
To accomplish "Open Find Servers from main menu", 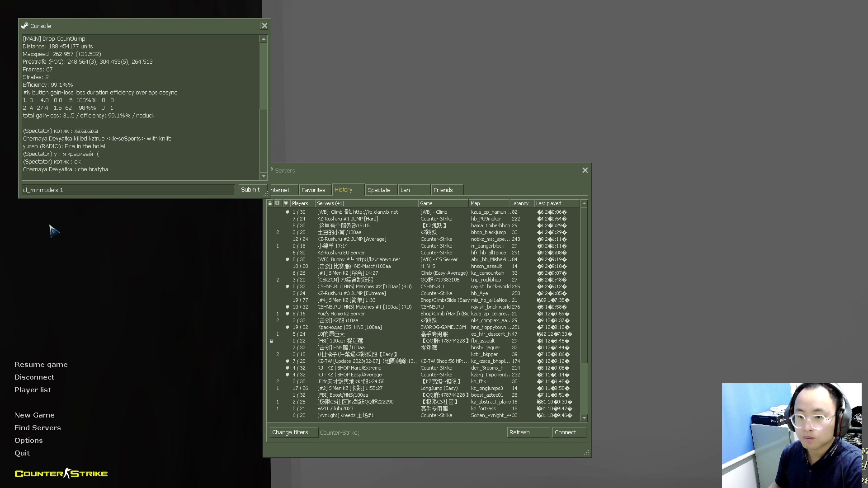I will [x=37, y=428].
